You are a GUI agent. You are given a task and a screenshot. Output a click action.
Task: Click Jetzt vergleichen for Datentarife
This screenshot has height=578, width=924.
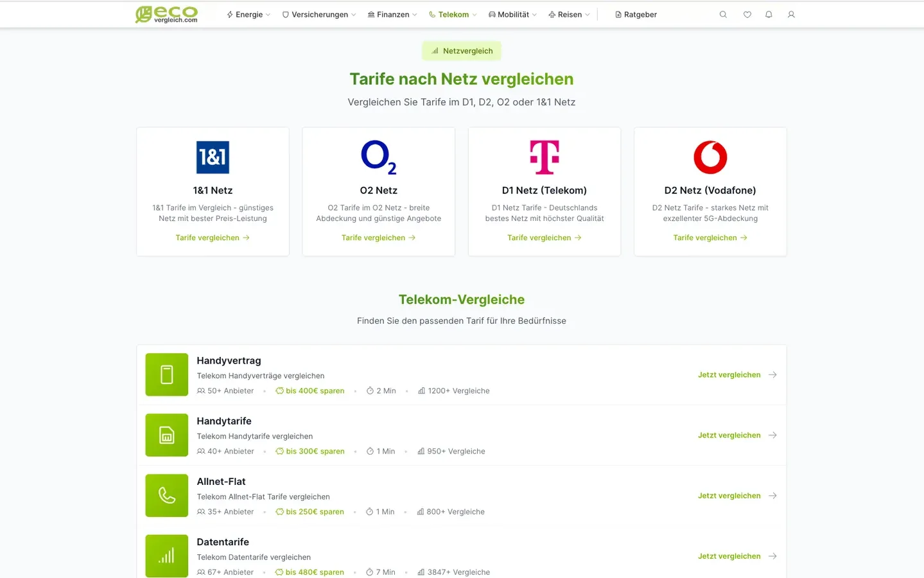tap(729, 556)
